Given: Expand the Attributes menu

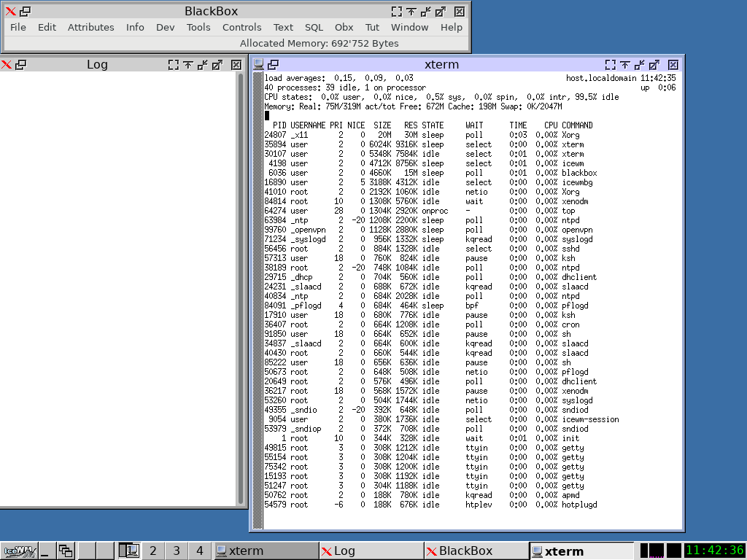Looking at the screenshot, I should click(x=91, y=27).
